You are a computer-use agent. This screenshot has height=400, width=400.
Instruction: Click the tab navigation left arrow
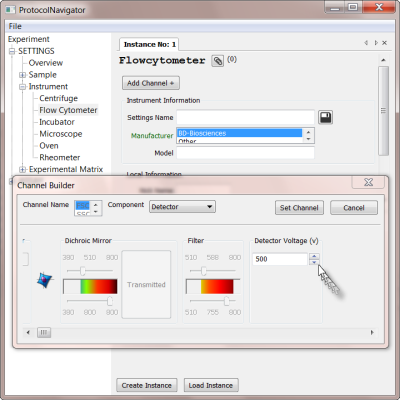point(366,43)
